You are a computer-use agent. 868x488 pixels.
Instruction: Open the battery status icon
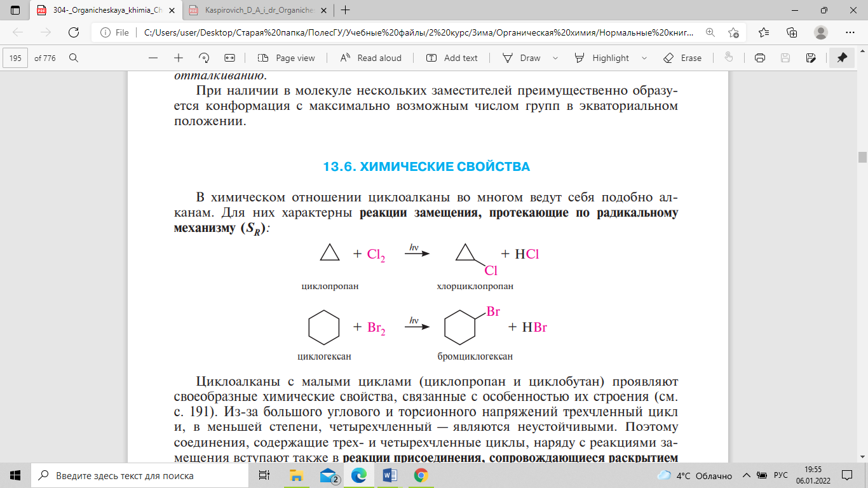(x=762, y=475)
